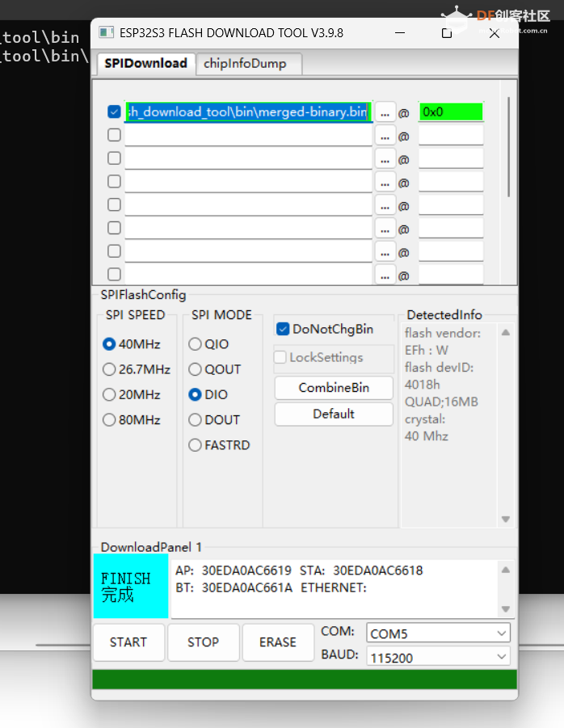Screen dimensions: 564x728
Task: Click the Default button
Action: (334, 414)
